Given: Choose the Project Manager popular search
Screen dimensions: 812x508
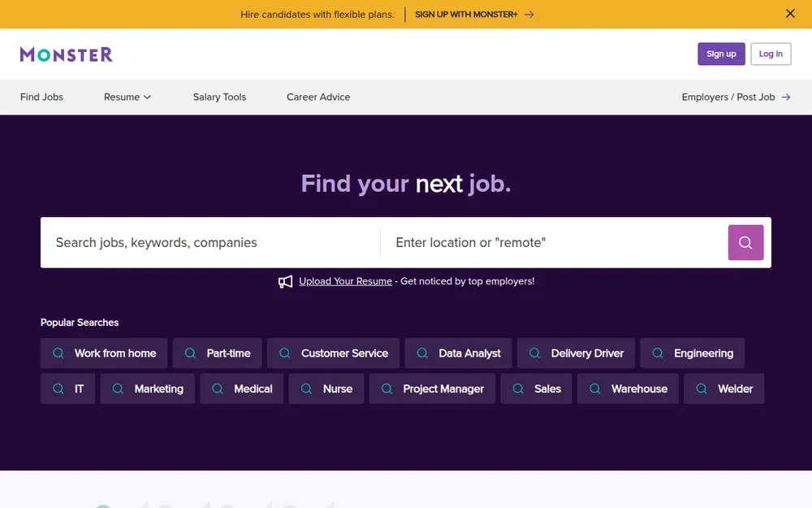Looking at the screenshot, I should (x=433, y=389).
